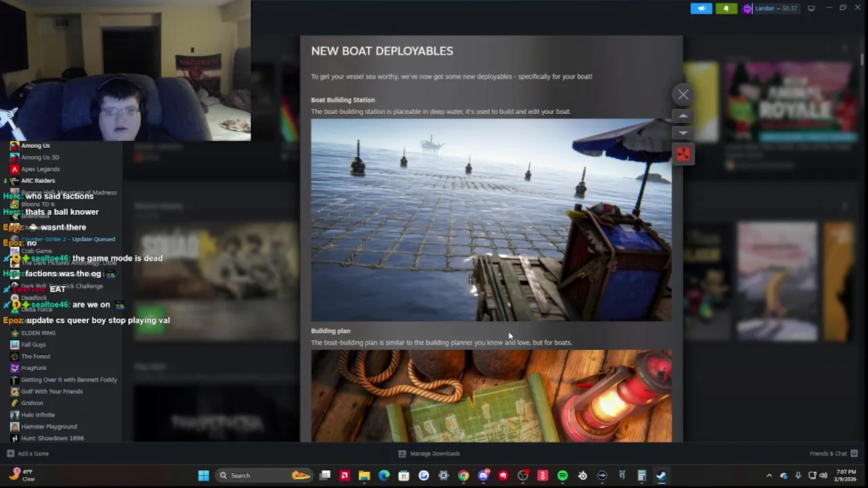Open the volume tray icon

[x=823, y=475]
